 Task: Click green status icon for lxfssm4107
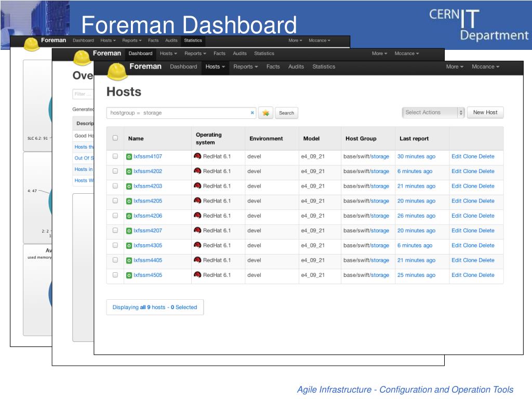tap(129, 157)
